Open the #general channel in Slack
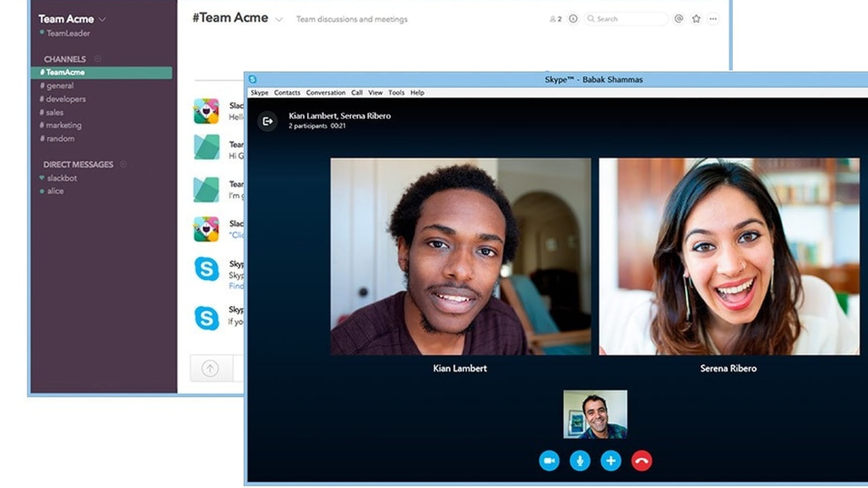Screen dimensions: 868x488 (x=56, y=86)
